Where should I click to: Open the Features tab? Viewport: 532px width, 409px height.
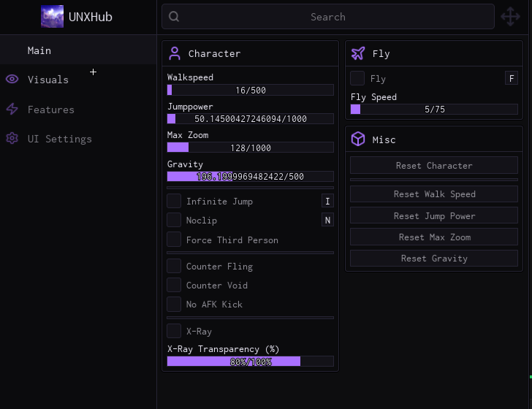pos(78,110)
